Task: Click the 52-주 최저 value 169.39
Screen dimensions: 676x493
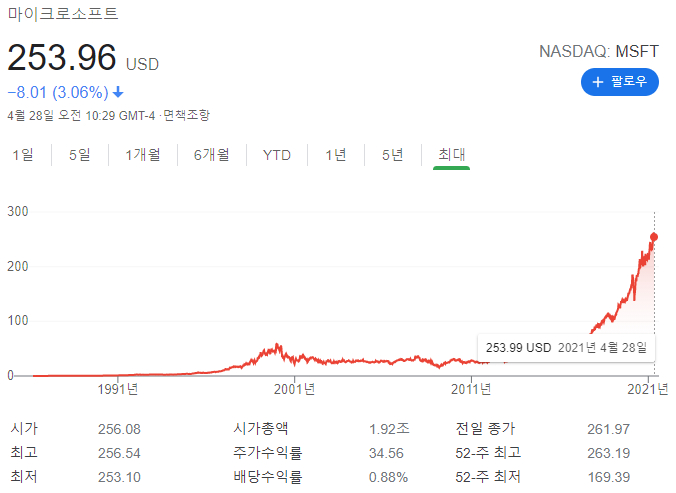Action: [609, 477]
